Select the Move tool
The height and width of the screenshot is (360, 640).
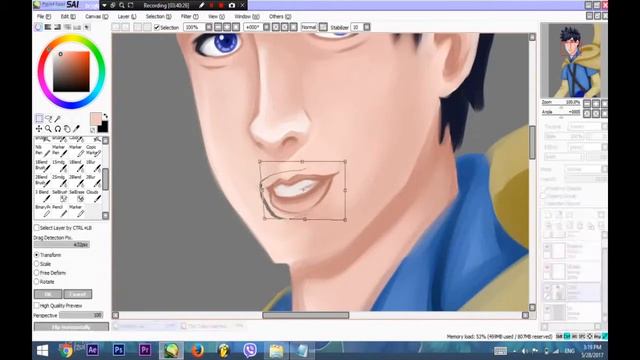tap(39, 129)
